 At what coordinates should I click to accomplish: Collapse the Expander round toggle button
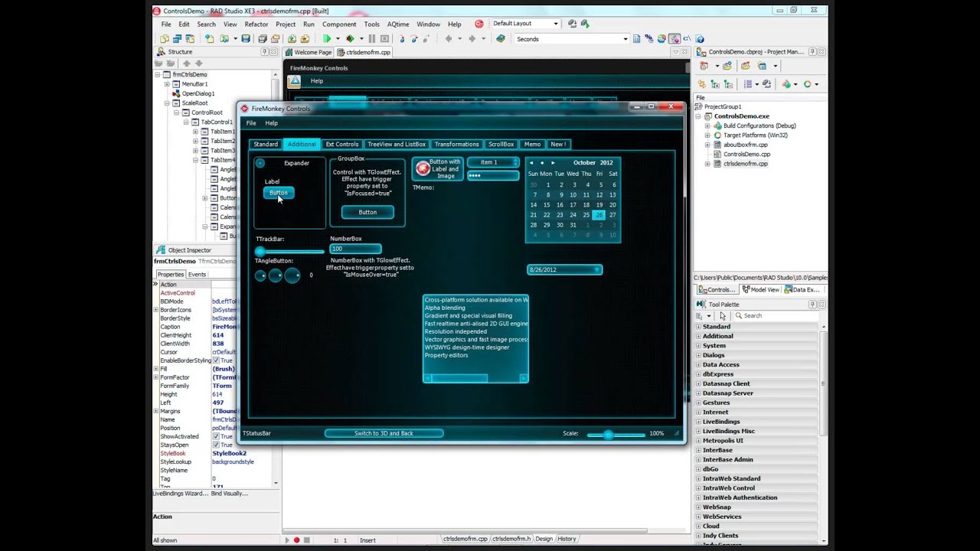point(260,163)
